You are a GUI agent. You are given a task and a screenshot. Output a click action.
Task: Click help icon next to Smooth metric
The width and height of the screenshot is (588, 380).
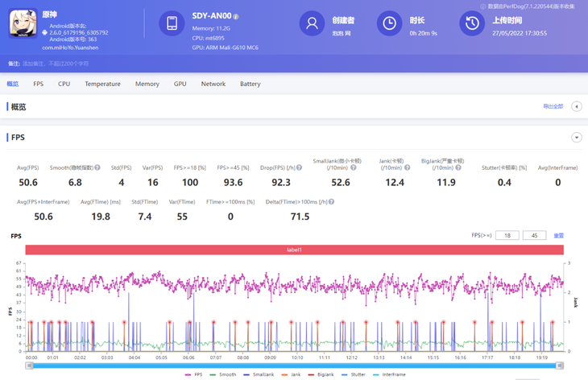pyautogui.click(x=97, y=168)
